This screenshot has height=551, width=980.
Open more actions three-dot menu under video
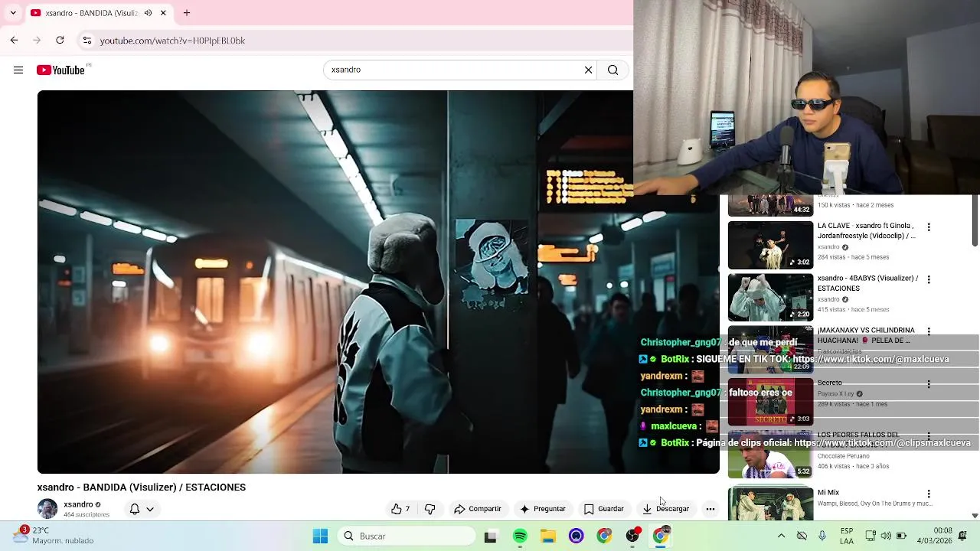tap(710, 509)
